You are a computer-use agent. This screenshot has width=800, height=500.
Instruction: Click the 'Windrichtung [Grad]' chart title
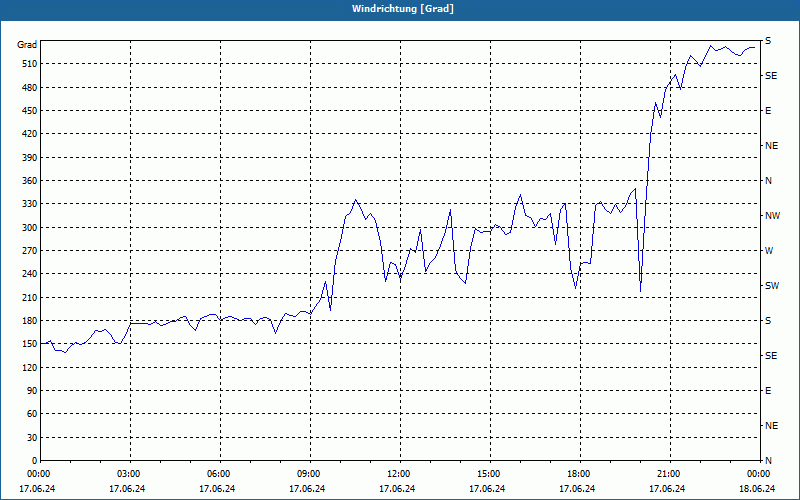point(402,9)
